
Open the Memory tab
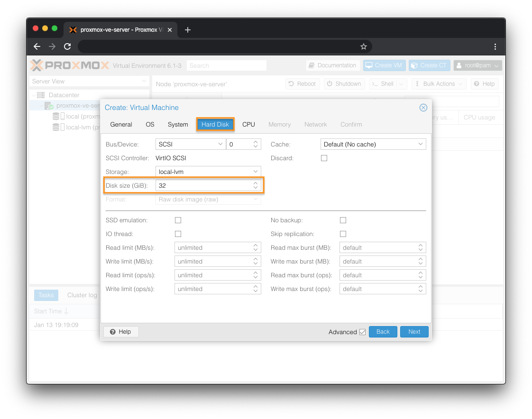tap(280, 125)
